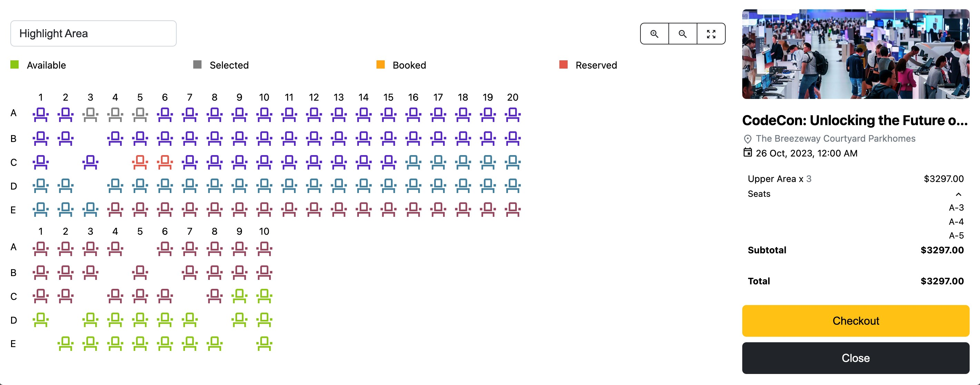The image size is (980, 385).
Task: Select seat A-1 in the upper grid
Action: tap(41, 114)
